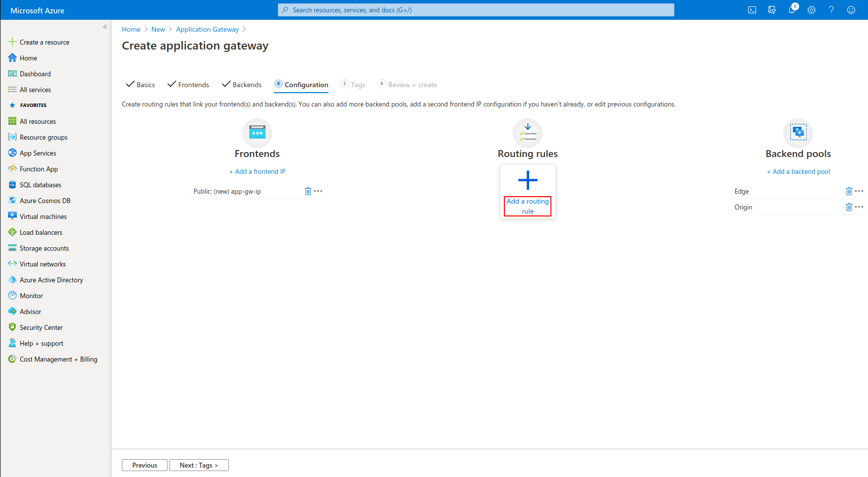Open more options for the Origin backend pool
Image resolution: width=868 pixels, height=477 pixels.
[859, 207]
